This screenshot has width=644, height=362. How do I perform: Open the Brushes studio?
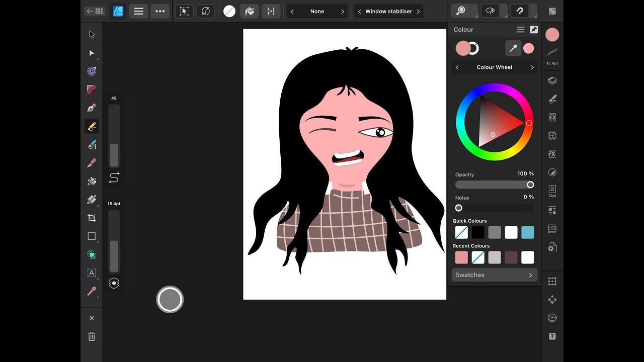[552, 99]
